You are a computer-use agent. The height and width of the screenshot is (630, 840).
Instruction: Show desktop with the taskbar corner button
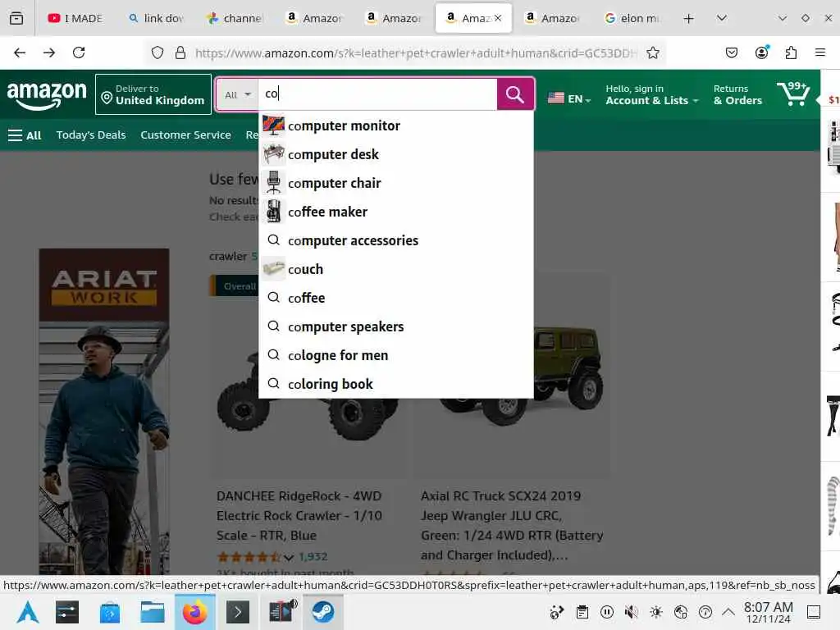pyautogui.click(x=814, y=612)
